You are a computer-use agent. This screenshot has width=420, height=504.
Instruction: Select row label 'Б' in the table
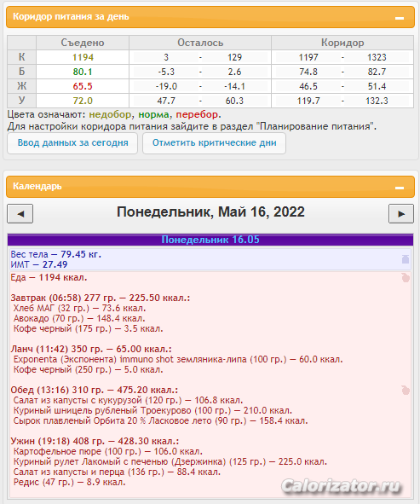(x=21, y=72)
